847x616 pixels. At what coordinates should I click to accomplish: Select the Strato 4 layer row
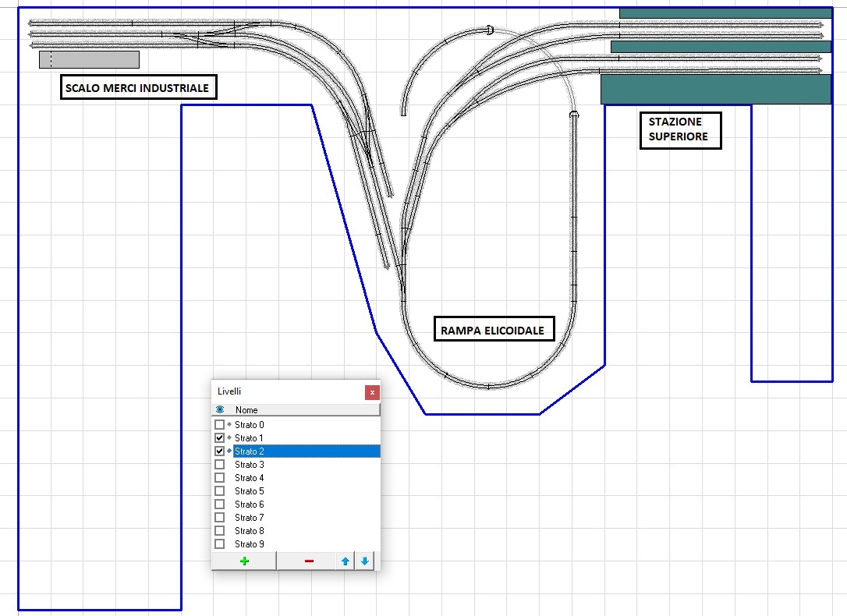pyautogui.click(x=250, y=478)
